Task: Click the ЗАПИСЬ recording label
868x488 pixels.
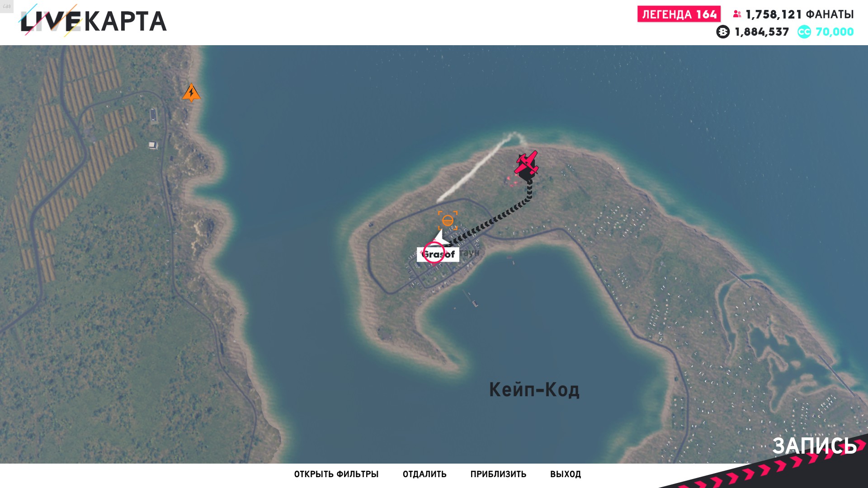Action: [x=814, y=446]
